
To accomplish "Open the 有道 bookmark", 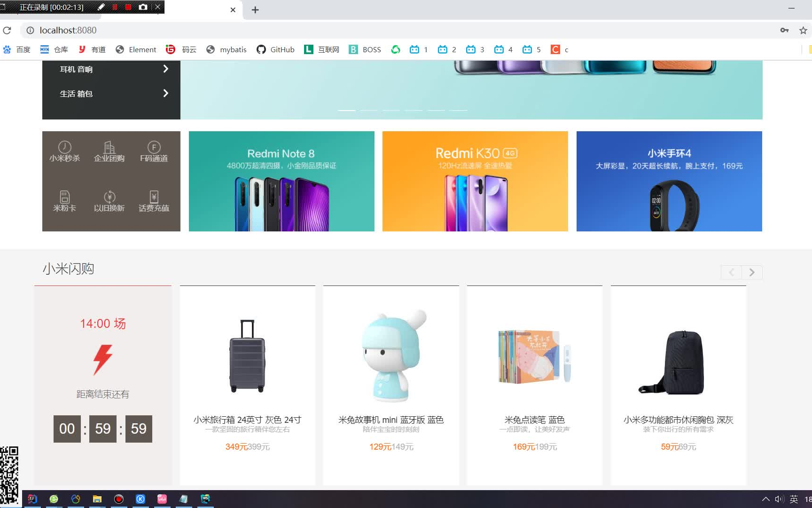I will tap(92, 49).
